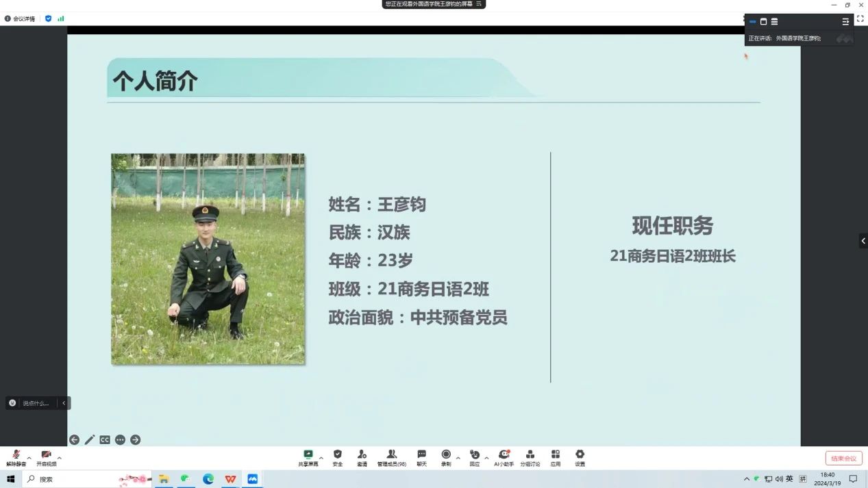Open the Chat (聊天) panel
Screen dimensions: 868x488
[x=421, y=457]
